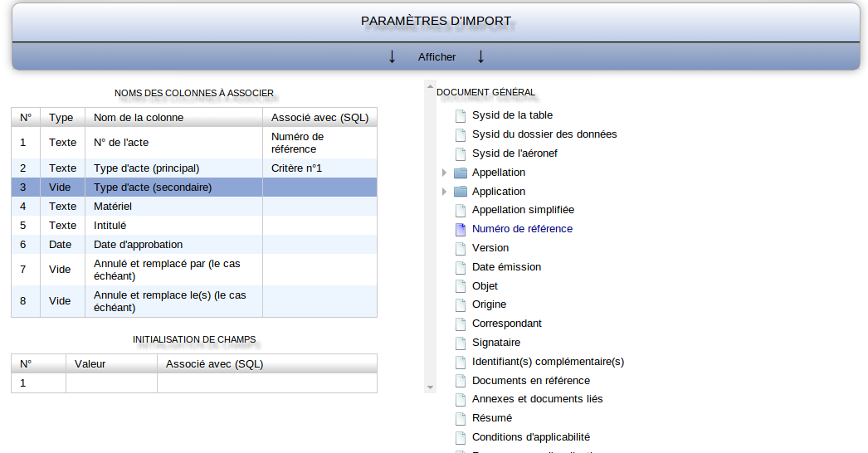Click the blue document icon beside Numéro de référence
Image resolution: width=868 pixels, height=453 pixels.
tap(460, 229)
